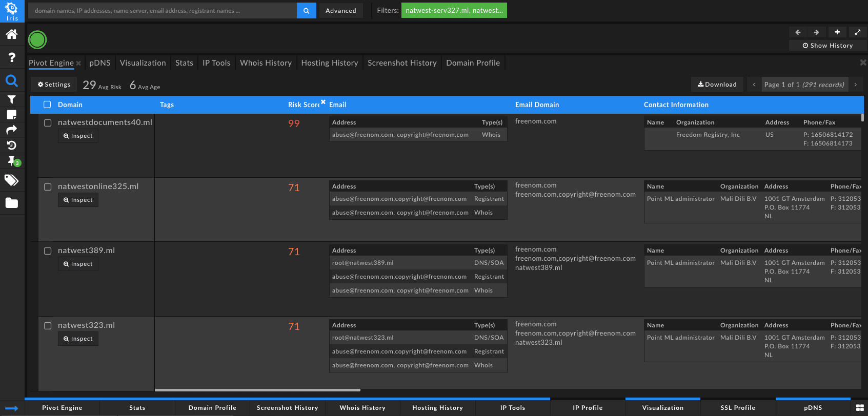Screen dimensions: 868x416
Task: Click root@natwest389.ml email address
Action: 362,263
